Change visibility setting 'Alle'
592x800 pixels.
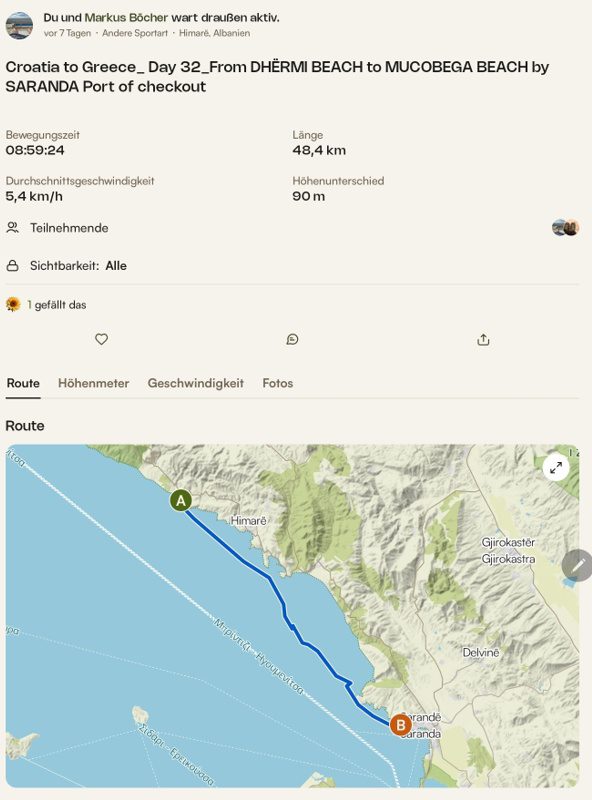(116, 266)
